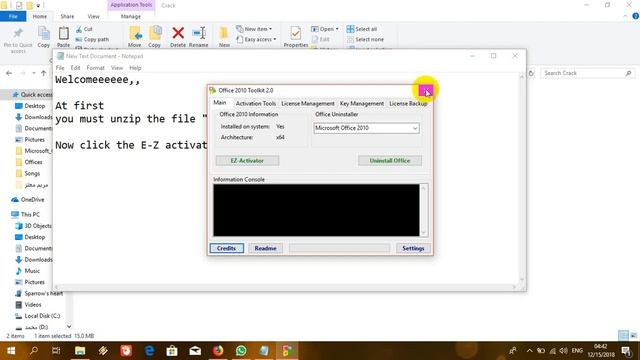
Task: Switch to the Key Management tab
Action: [x=362, y=104]
